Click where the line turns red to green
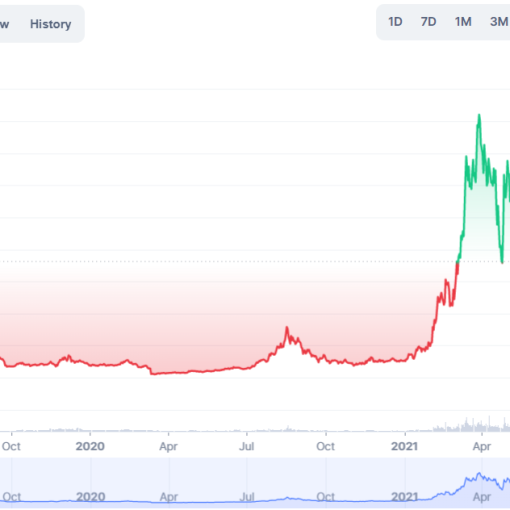Viewport: 510px width, 510px height. [x=458, y=263]
